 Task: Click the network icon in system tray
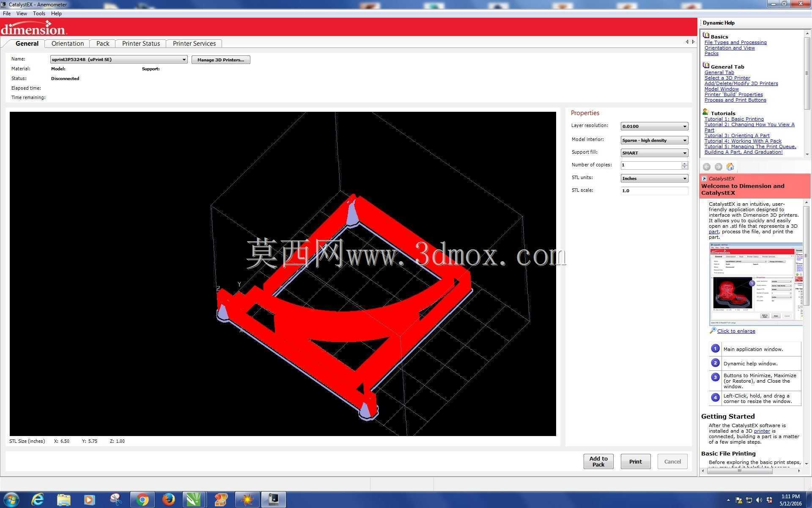749,500
